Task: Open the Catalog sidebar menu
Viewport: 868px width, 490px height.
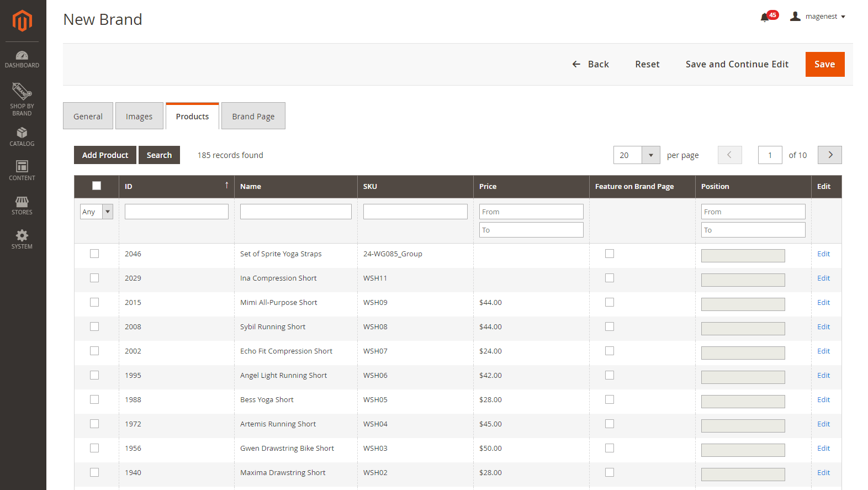Action: pyautogui.click(x=22, y=136)
